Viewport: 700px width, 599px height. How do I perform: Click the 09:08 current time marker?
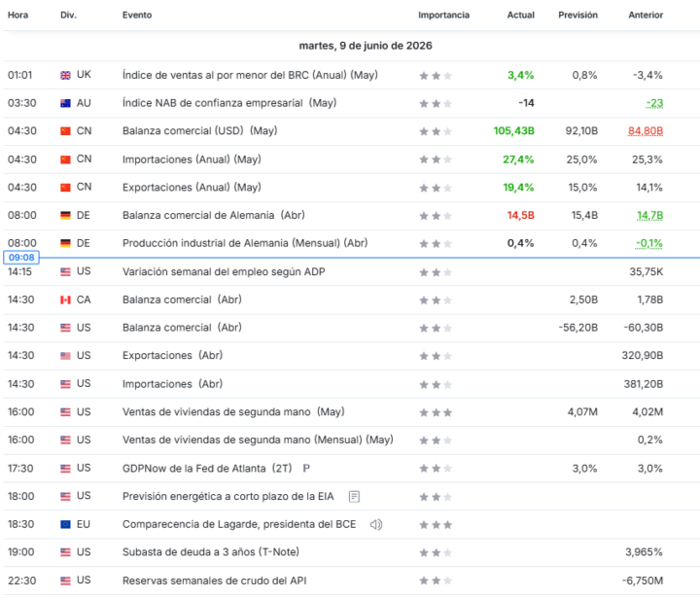21,258
